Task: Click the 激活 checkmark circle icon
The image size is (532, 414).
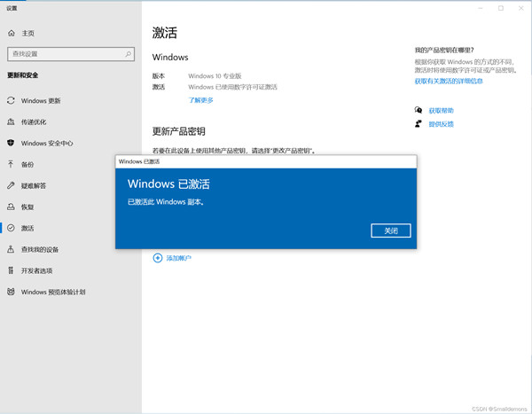Action: (11, 228)
